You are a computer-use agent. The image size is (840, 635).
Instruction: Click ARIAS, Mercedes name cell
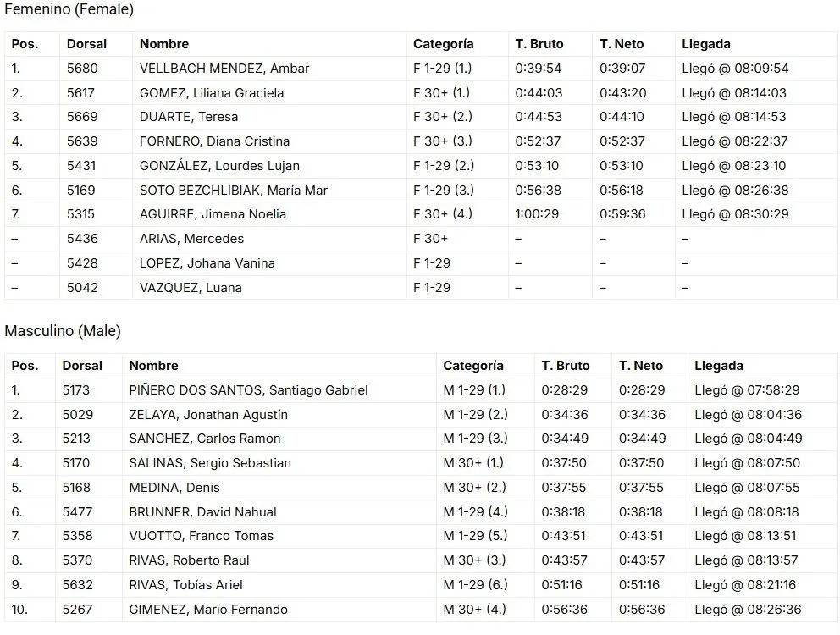coord(191,239)
